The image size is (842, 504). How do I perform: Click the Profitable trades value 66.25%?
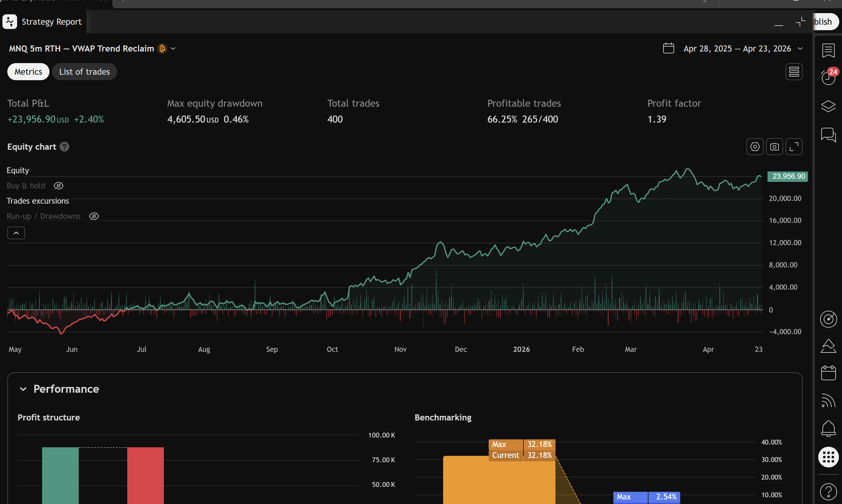tap(502, 119)
